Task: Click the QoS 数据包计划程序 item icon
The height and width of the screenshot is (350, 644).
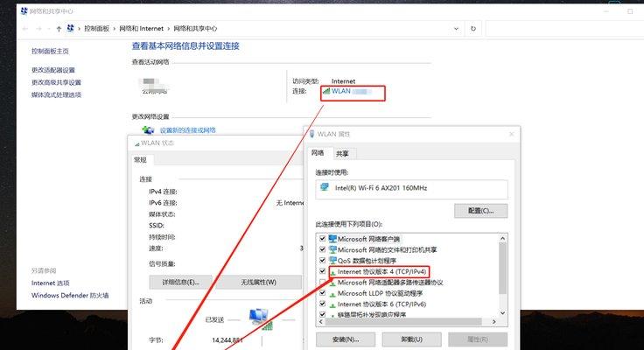Action: pyautogui.click(x=332, y=261)
